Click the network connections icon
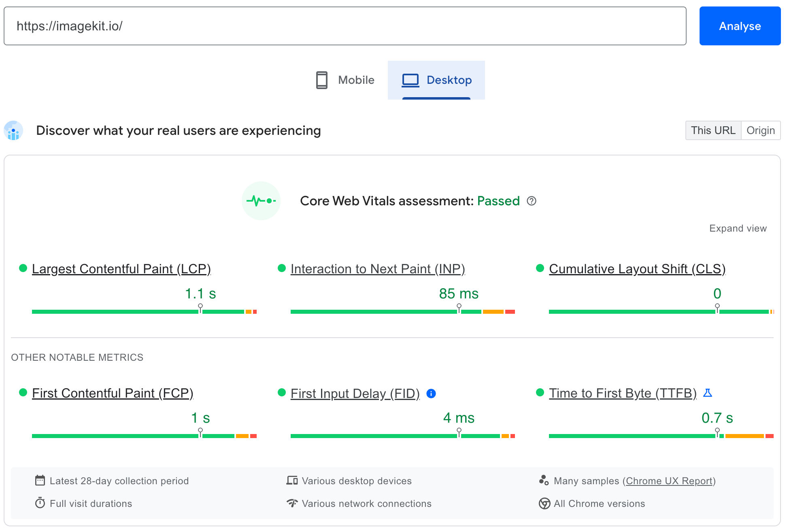This screenshot has width=787, height=532. coord(292,503)
